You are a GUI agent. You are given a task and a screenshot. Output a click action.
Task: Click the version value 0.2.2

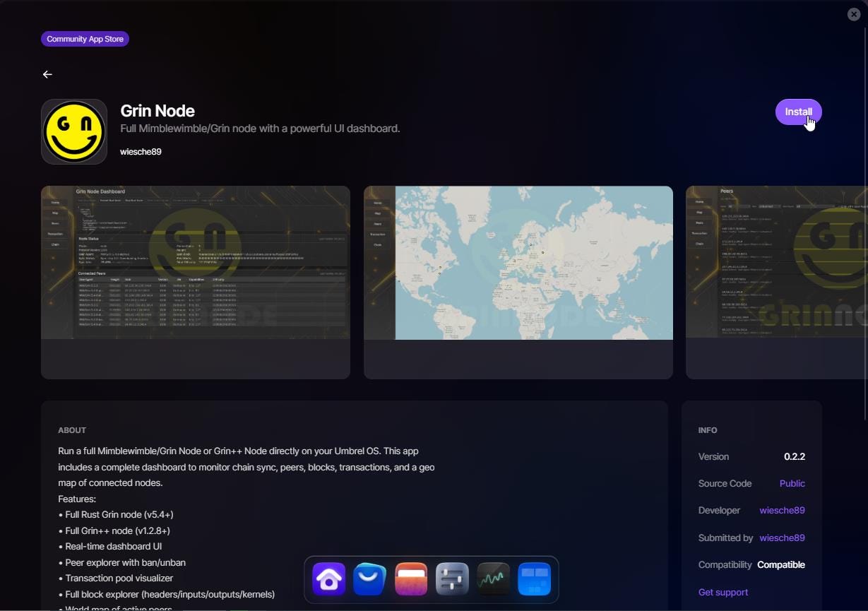(795, 456)
